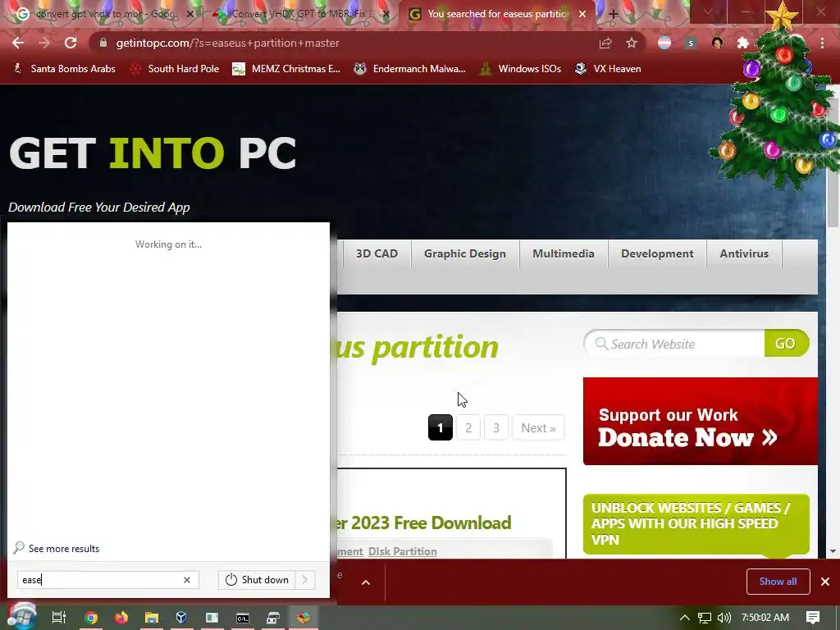Click the Next » pagination button

[x=538, y=427]
